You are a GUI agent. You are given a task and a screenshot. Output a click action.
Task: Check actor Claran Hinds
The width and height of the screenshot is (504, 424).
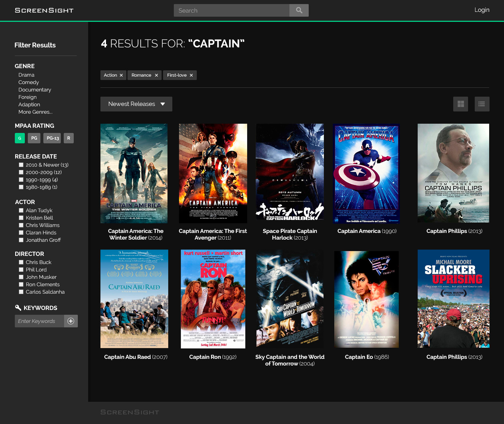click(21, 233)
